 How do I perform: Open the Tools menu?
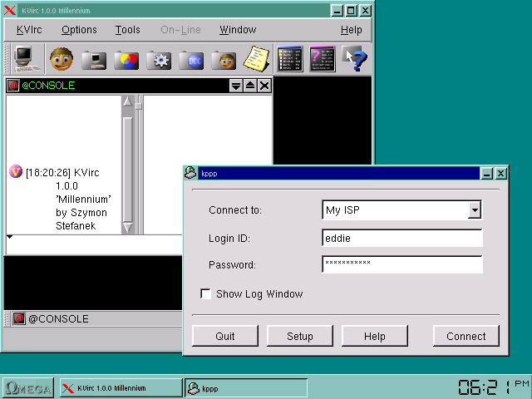click(127, 30)
